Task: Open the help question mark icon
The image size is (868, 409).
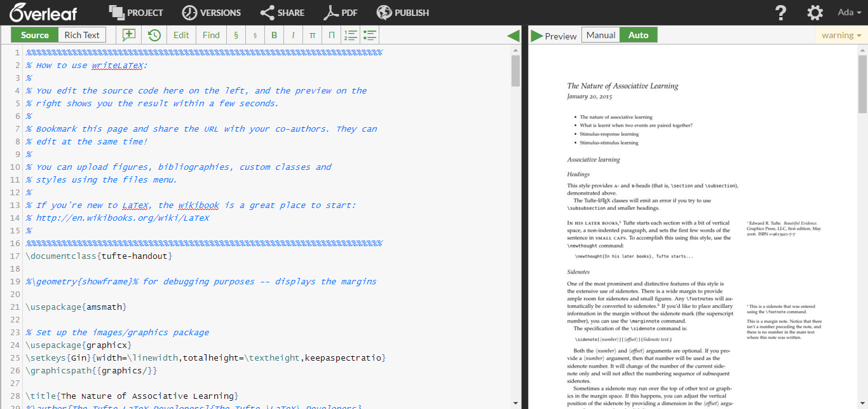Action: point(781,13)
